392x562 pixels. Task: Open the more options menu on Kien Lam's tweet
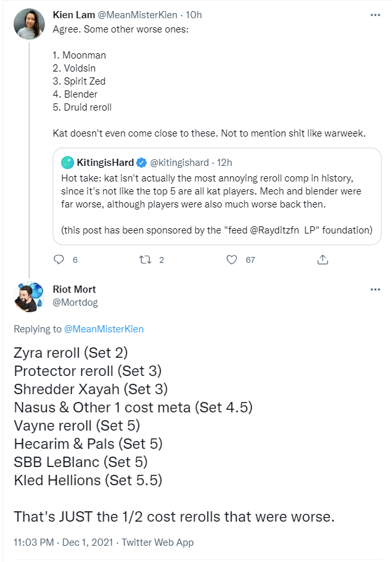[375, 14]
